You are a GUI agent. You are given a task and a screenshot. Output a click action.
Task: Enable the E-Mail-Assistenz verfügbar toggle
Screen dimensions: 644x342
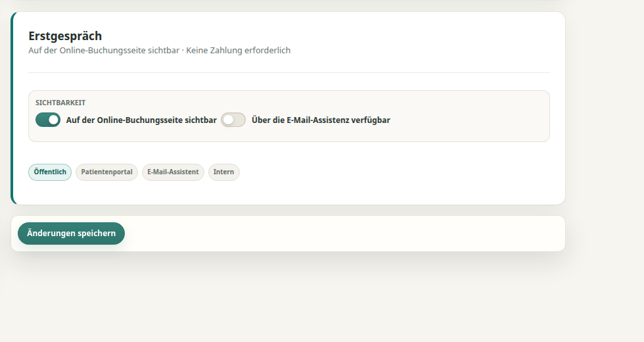[x=233, y=120]
